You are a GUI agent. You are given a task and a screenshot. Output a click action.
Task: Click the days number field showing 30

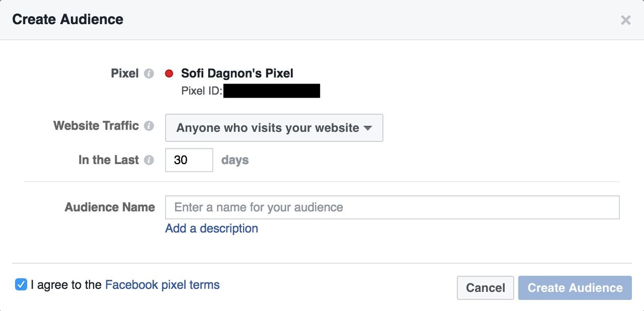coord(189,160)
